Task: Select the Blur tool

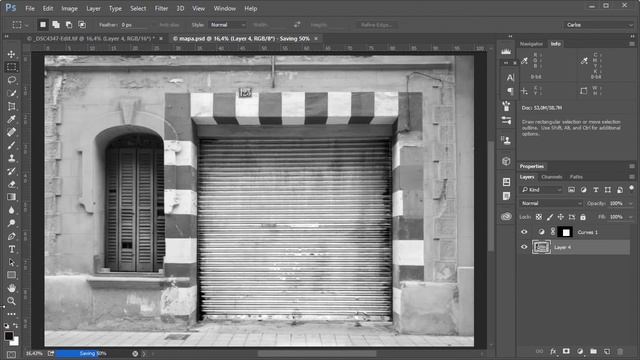Action: pos(11,210)
